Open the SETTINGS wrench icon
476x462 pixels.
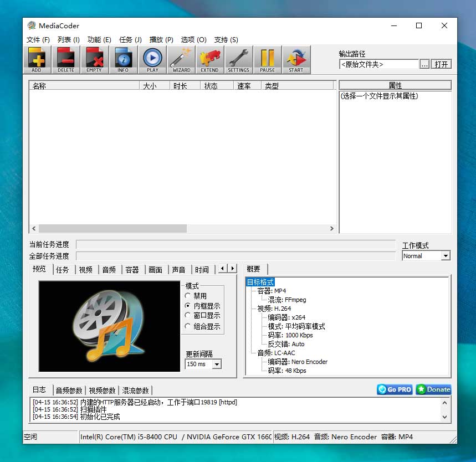[239, 60]
